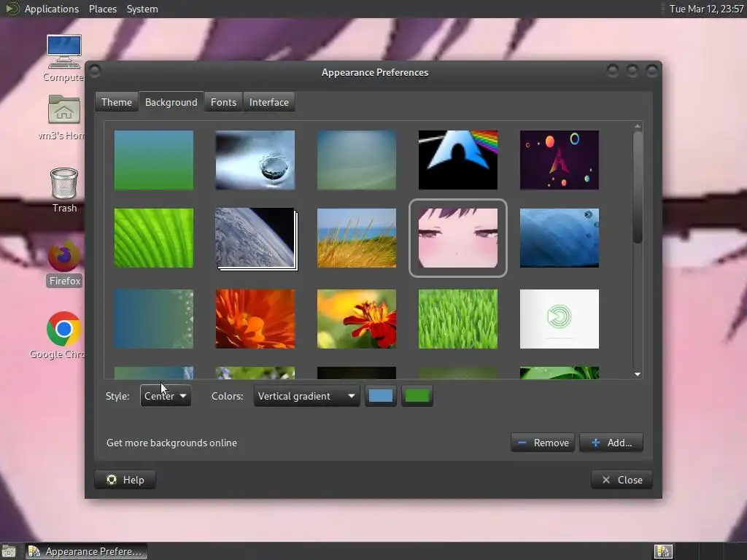Image resolution: width=747 pixels, height=560 pixels.
Task: Launch Google Chrome from the desktop
Action: 63,335
